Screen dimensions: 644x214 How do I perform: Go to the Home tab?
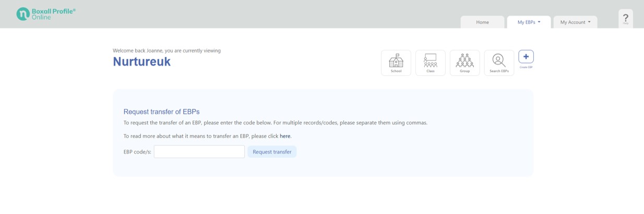483,22
